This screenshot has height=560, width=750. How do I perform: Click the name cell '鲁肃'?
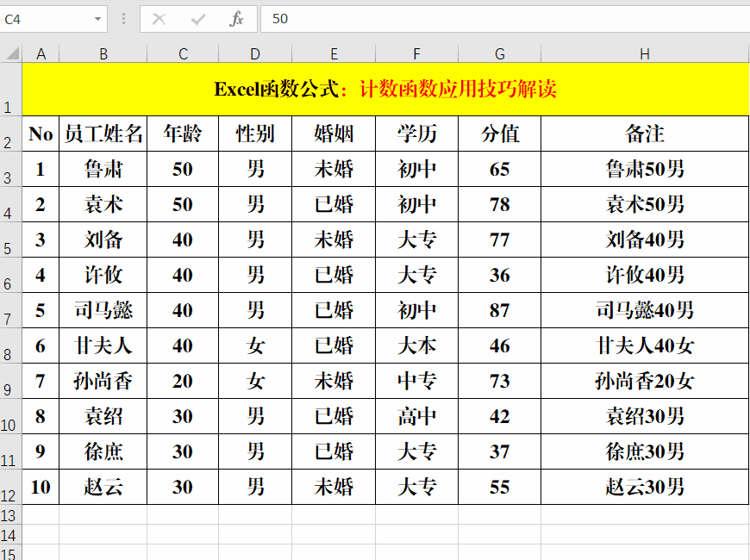pos(103,169)
